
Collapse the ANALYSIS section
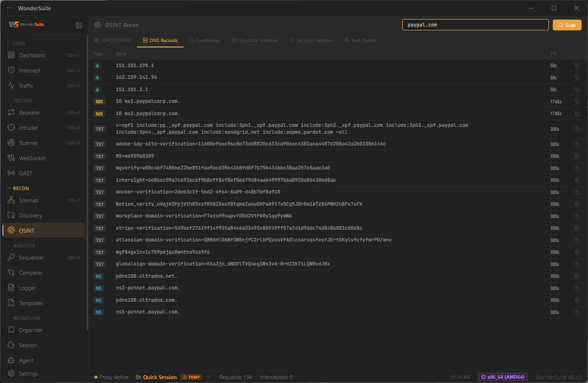coord(22,246)
